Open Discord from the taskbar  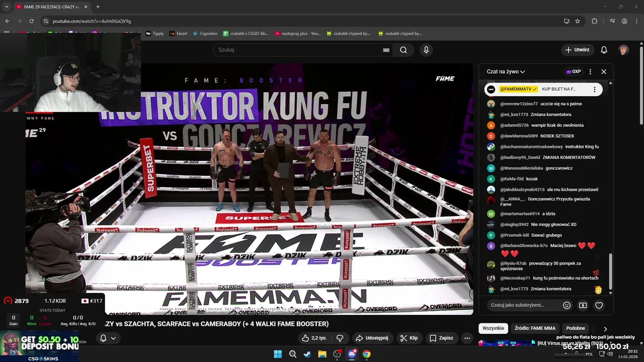click(x=352, y=354)
